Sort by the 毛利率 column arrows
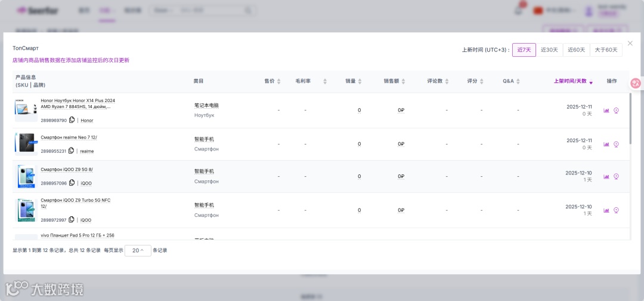 tap(325, 81)
